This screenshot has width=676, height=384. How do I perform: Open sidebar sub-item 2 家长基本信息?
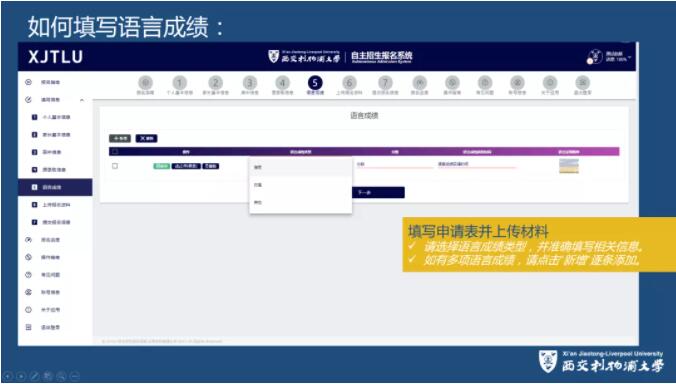55,135
